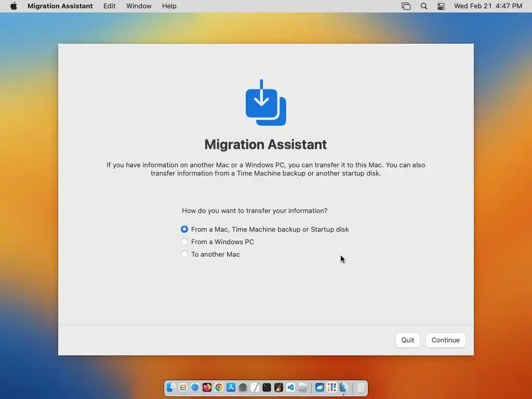Open the Apple menu

click(x=14, y=6)
